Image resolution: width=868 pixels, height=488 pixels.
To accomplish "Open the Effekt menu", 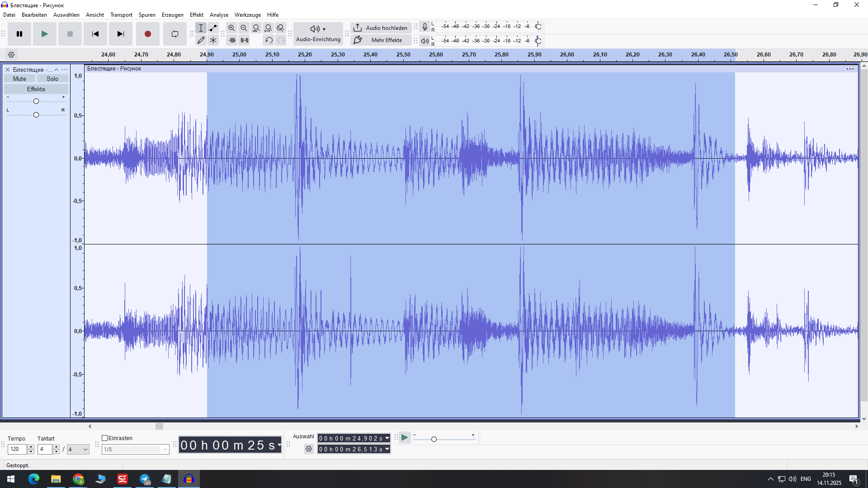I will tap(197, 15).
